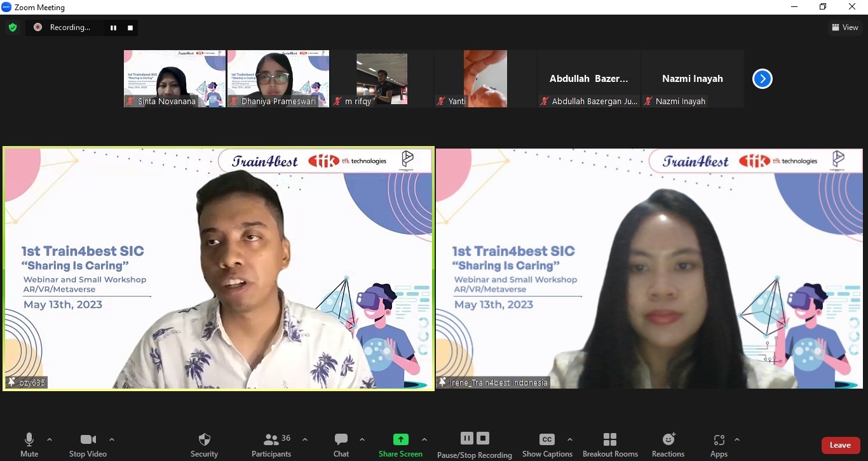The image size is (868, 461).
Task: Expand audio options arrow beside Mute
Action: [50, 439]
